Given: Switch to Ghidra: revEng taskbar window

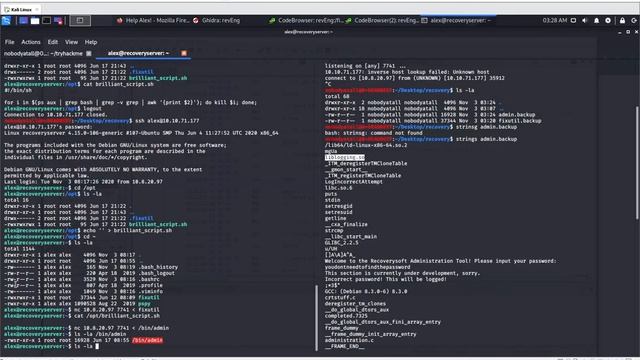Looking at the screenshot, I should pos(217,20).
